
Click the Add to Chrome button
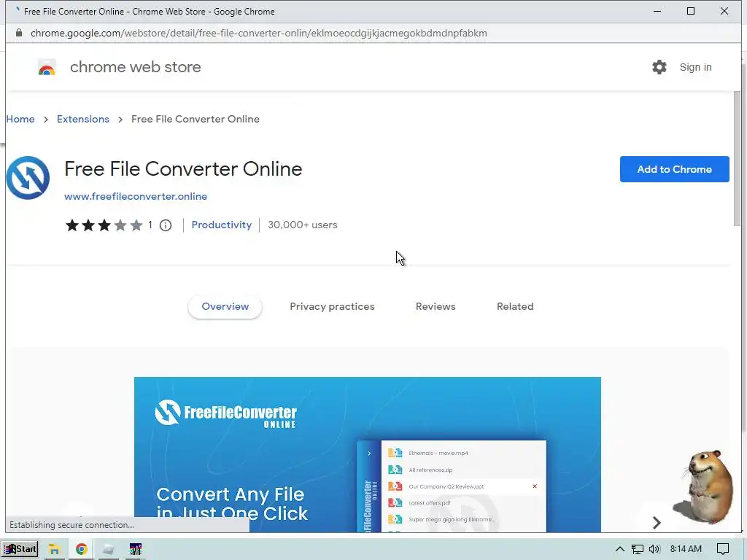coord(675,169)
